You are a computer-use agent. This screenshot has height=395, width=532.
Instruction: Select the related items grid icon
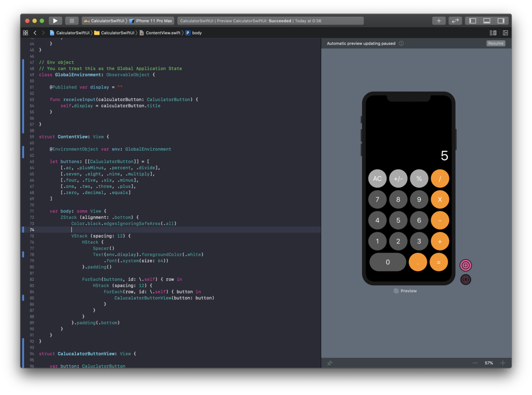[25, 32]
